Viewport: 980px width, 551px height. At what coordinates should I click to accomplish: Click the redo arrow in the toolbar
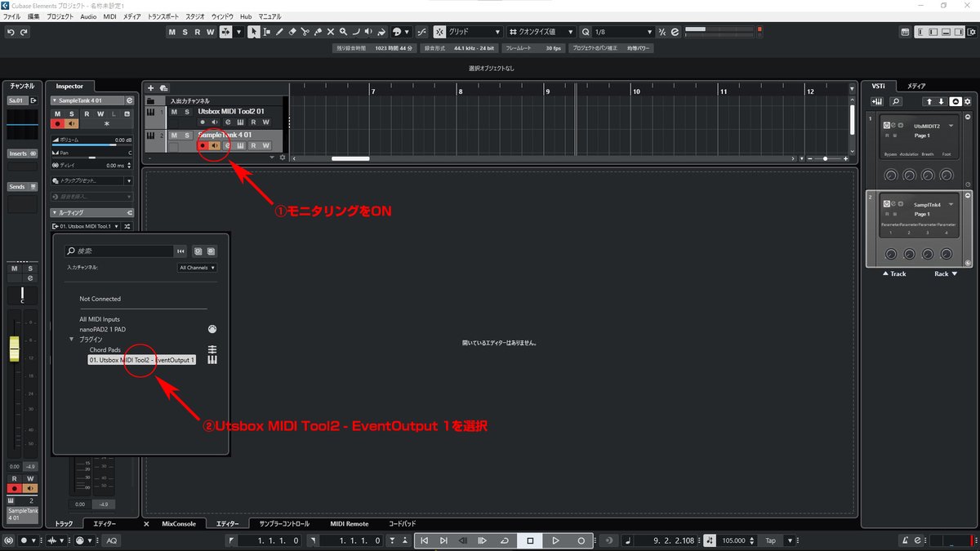24,32
